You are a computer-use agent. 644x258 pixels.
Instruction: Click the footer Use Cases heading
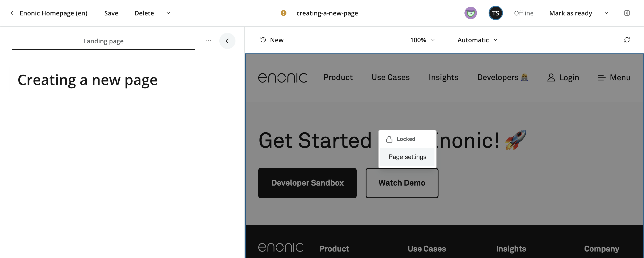click(427, 249)
